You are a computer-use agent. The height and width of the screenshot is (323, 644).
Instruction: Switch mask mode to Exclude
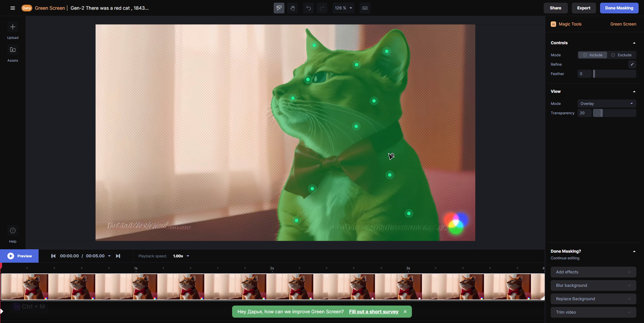tap(621, 55)
